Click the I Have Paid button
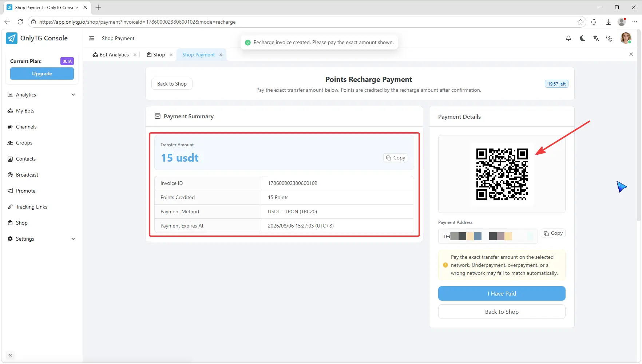Screen dimensions: 642x364 502,293
